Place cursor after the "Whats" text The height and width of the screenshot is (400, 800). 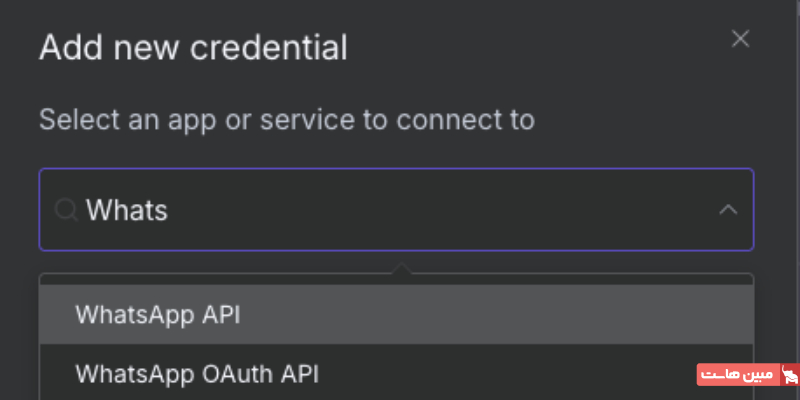point(170,210)
